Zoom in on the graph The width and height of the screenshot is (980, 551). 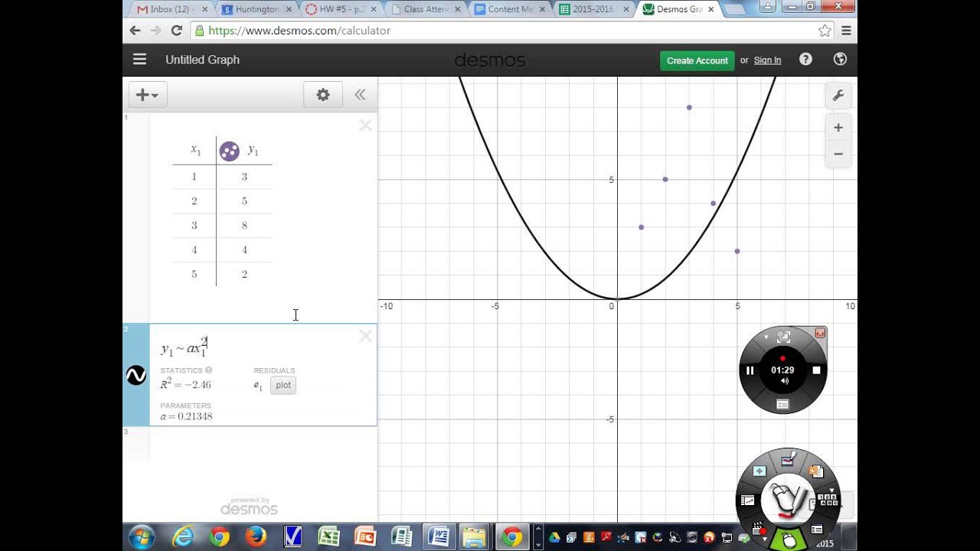838,128
